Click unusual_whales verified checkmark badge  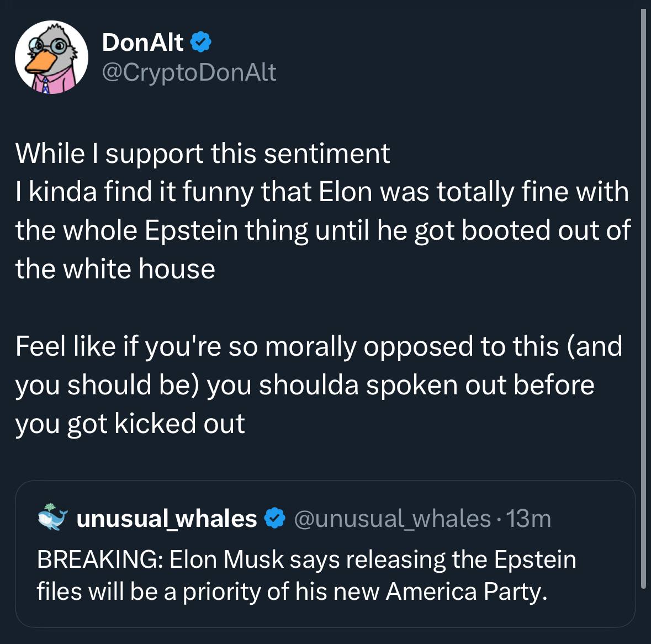click(x=274, y=518)
